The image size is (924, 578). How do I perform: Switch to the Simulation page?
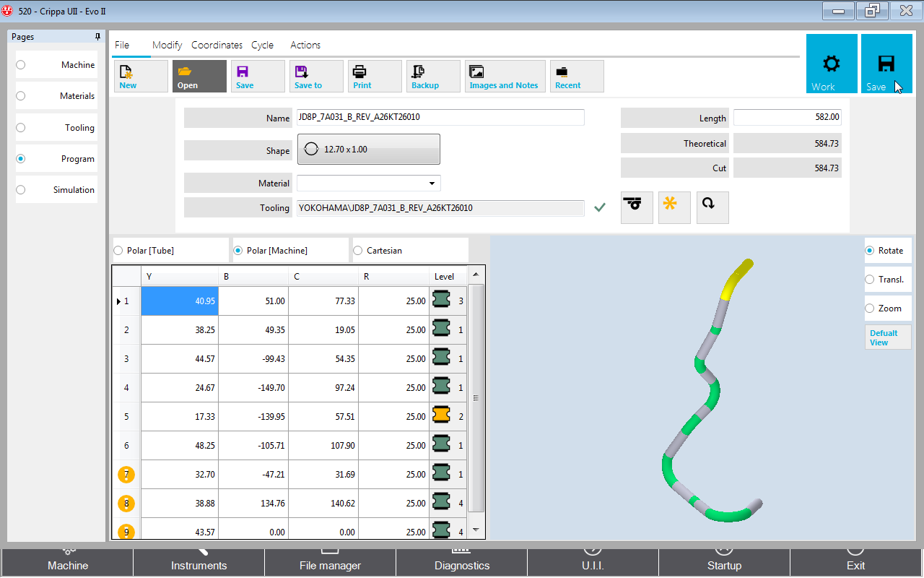tap(21, 190)
